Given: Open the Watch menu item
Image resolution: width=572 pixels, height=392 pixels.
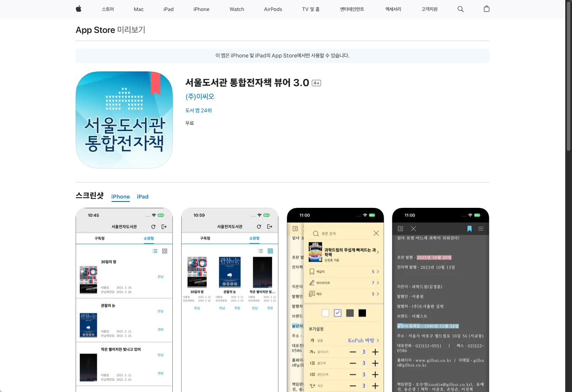Looking at the screenshot, I should [x=237, y=9].
